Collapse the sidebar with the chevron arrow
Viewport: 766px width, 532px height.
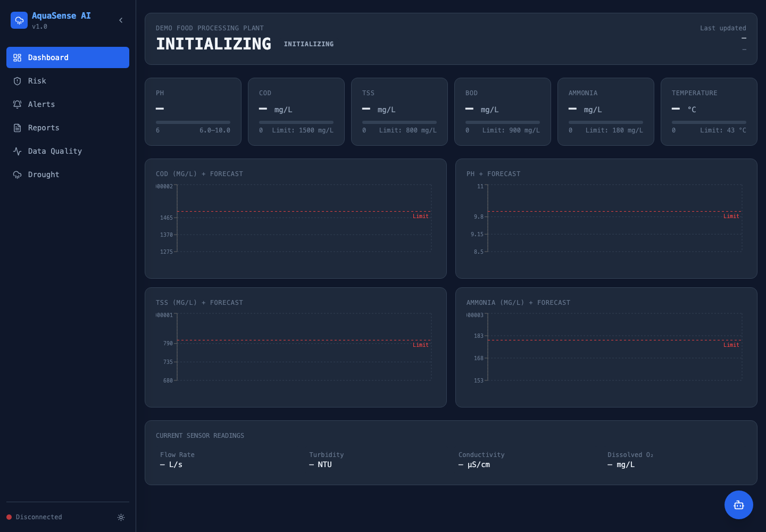click(x=121, y=20)
